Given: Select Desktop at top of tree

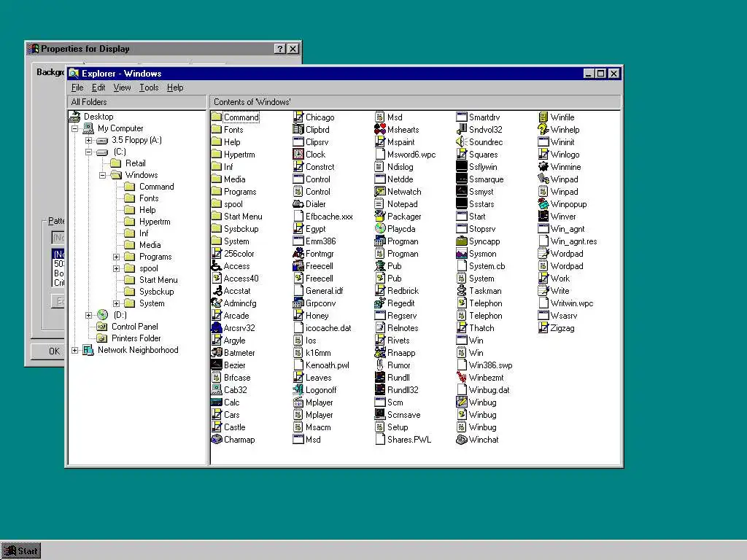Looking at the screenshot, I should click(x=98, y=117).
